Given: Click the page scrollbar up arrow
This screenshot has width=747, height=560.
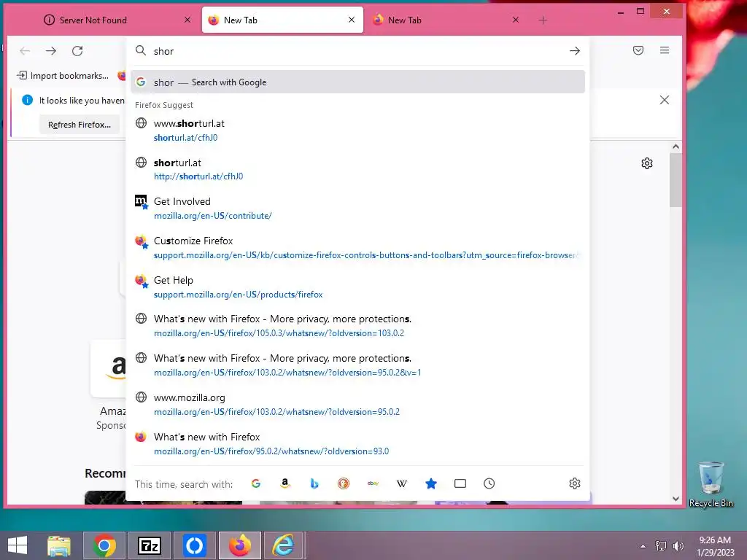Looking at the screenshot, I should point(676,147).
